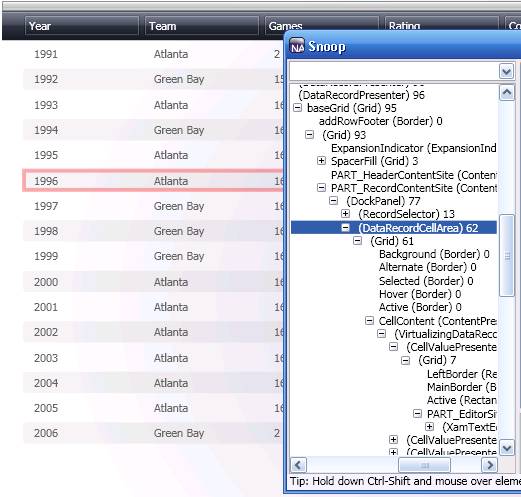This screenshot has width=521, height=497.
Task: Expand the XamTextEditor tree node
Action: tap(429, 427)
